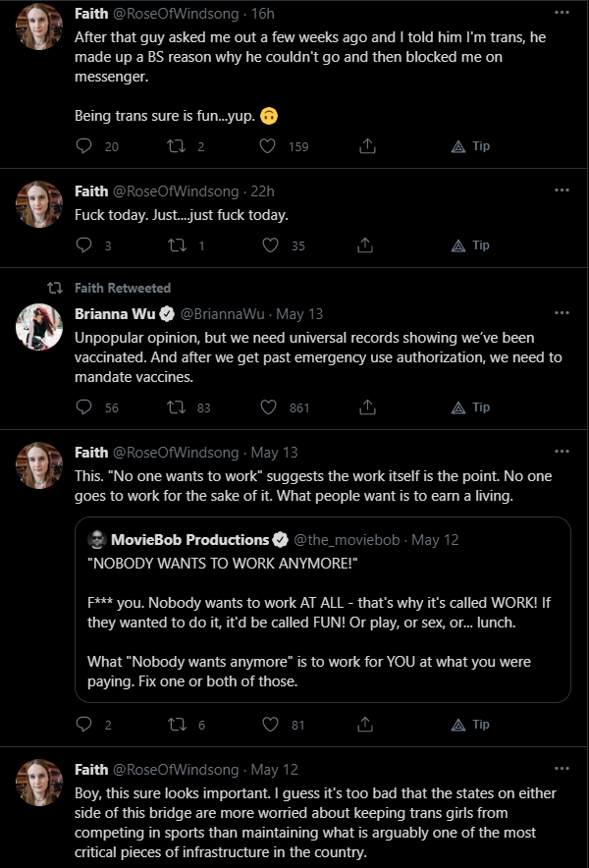Retweet Brianna Wu's vaccine mandate tweet
The image size is (589, 868).
pos(177,407)
